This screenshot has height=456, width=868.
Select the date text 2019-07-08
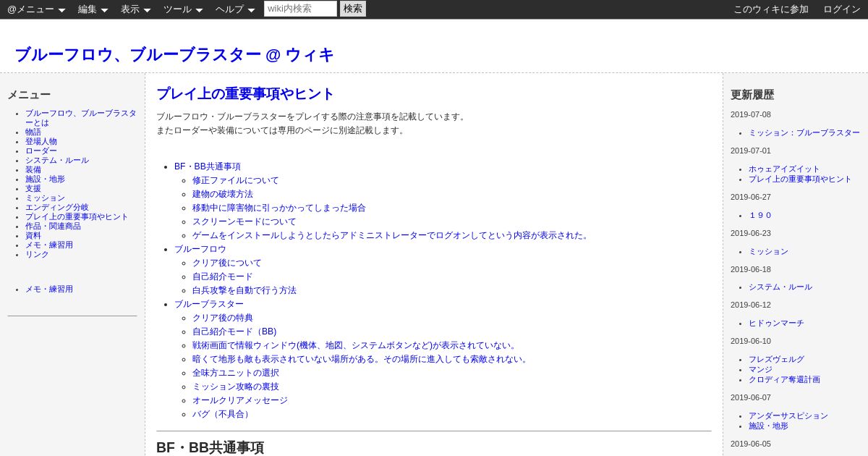pos(751,114)
